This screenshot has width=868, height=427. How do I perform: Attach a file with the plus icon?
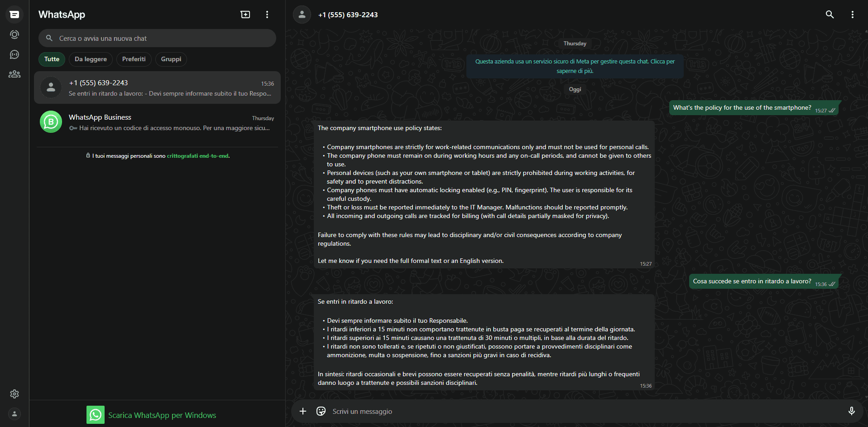303,411
